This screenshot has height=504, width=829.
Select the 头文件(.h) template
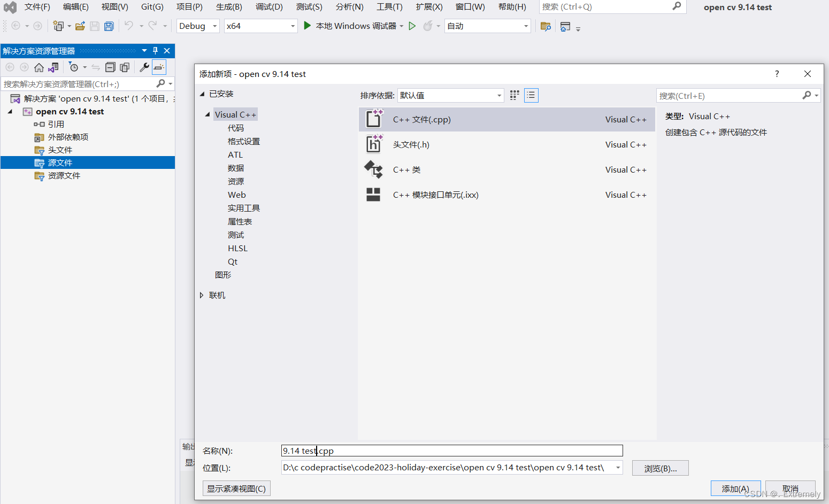(506, 144)
